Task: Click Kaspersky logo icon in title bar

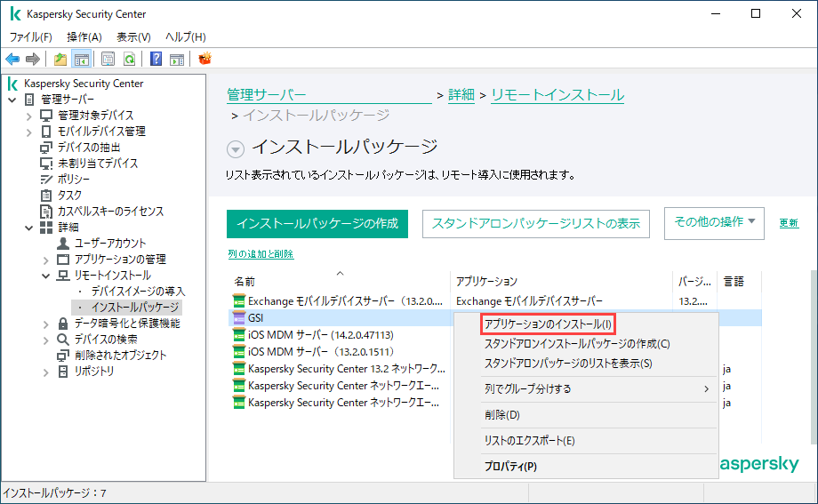Action: pyautogui.click(x=14, y=14)
